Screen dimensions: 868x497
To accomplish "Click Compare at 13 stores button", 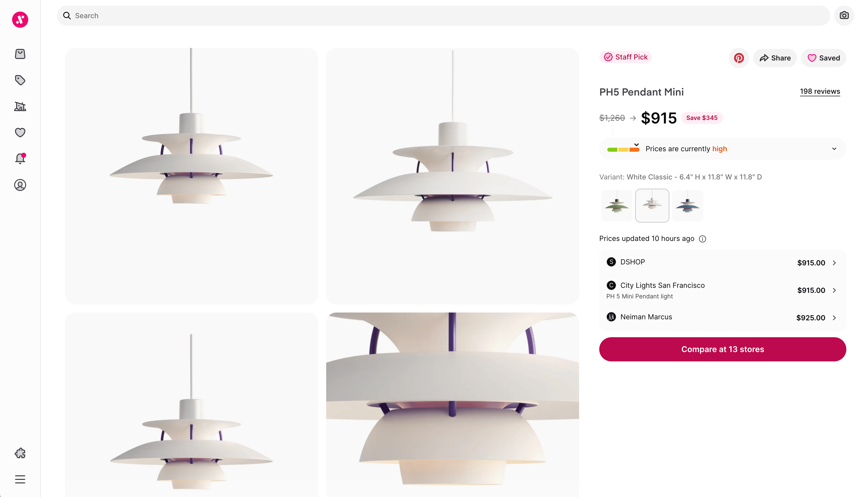I will (x=722, y=349).
